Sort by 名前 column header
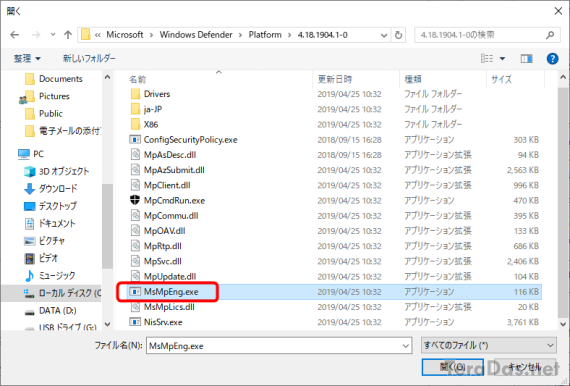The height and width of the screenshot is (386, 570). point(137,79)
